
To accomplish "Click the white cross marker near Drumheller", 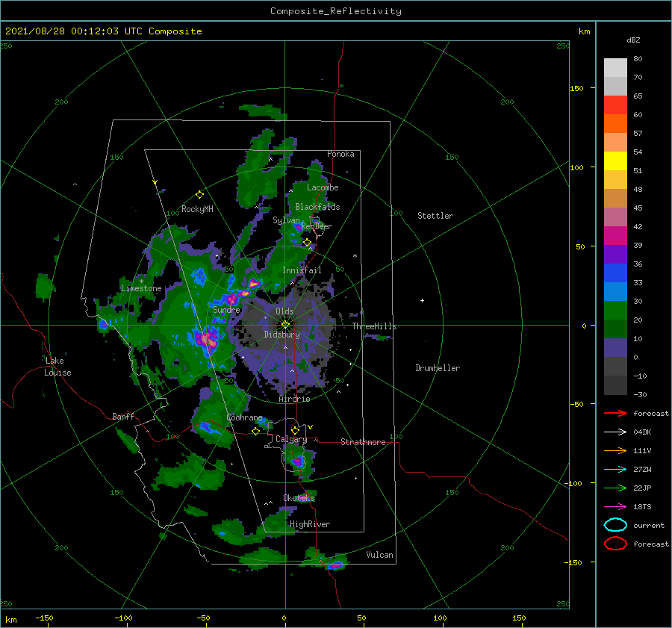I will pos(422,300).
